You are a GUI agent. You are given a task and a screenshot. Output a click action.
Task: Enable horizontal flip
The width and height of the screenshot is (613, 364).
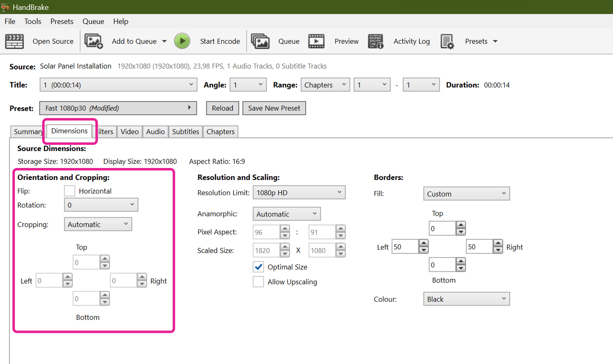click(x=69, y=191)
